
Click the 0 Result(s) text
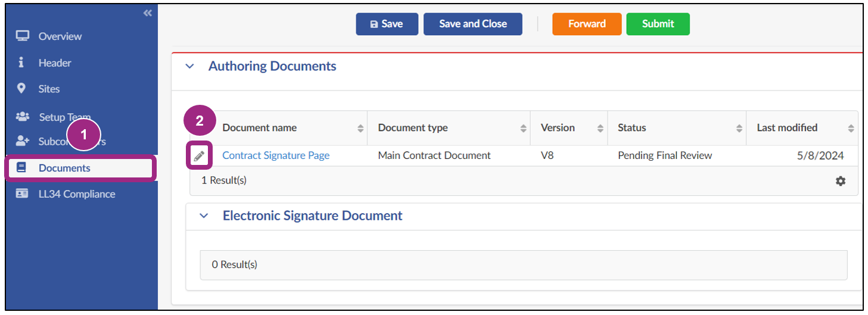[x=235, y=264]
